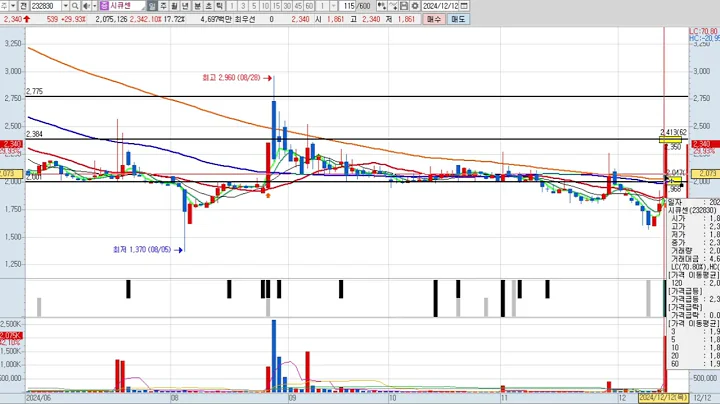Click the 11 month label on time axis
720x404 pixels.
(504, 398)
